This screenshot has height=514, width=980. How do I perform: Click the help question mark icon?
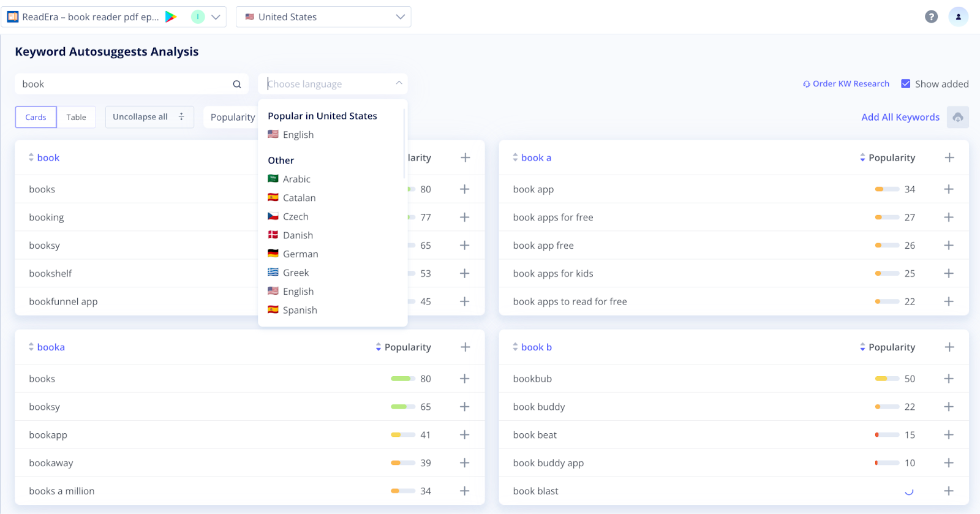[931, 17]
